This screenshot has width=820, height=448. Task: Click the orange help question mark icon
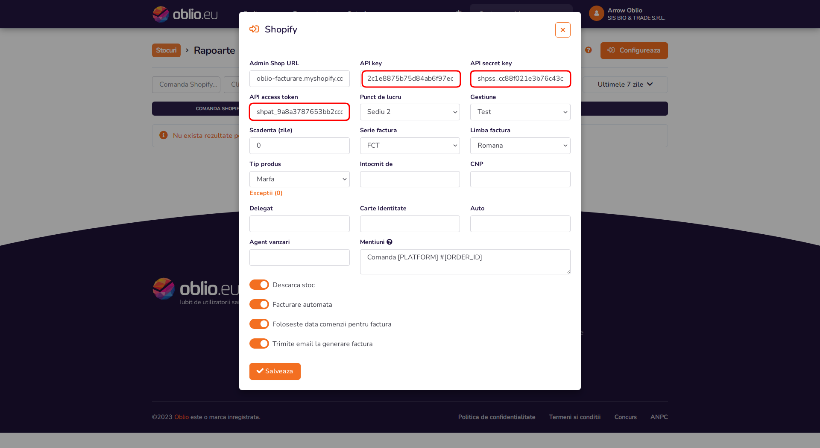[588, 50]
